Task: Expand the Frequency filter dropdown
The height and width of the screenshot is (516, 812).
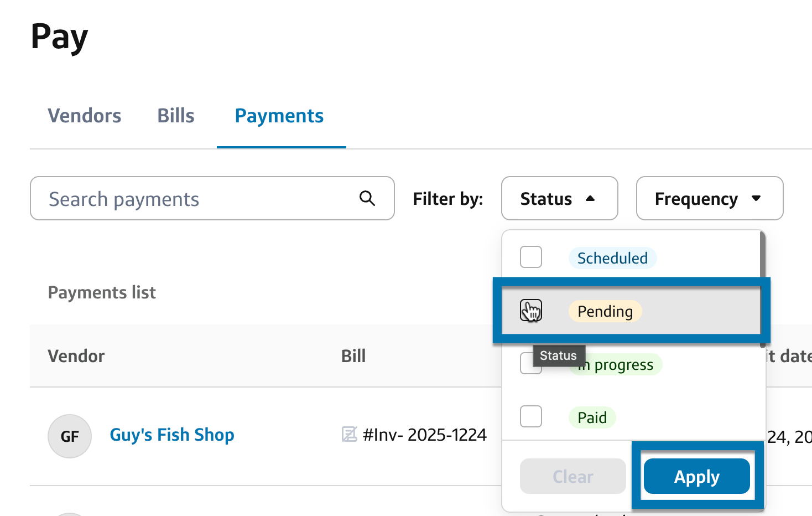Action: pos(709,198)
